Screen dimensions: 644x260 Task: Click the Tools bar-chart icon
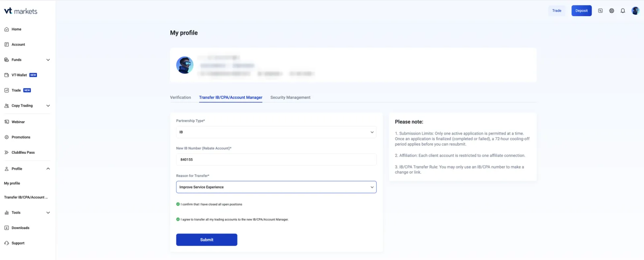coord(6,213)
